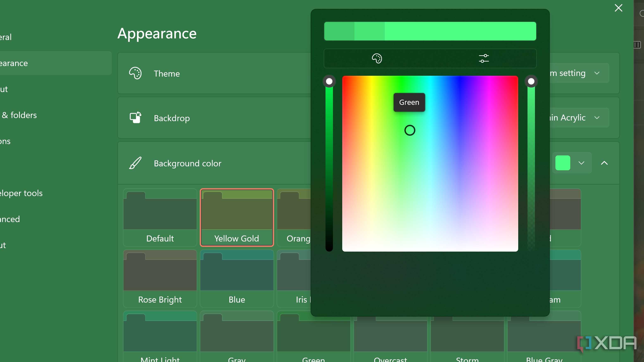Open the background color swatch dropdown

[572, 163]
